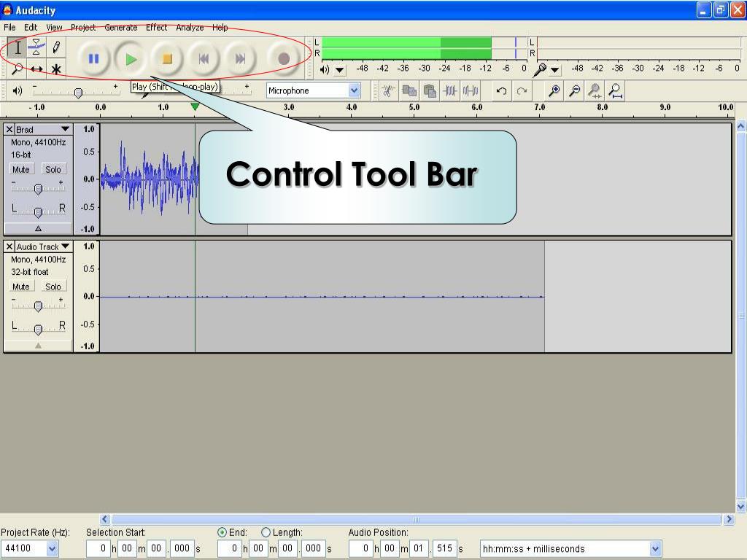Click the green playhead marker on timeline

tap(195, 107)
